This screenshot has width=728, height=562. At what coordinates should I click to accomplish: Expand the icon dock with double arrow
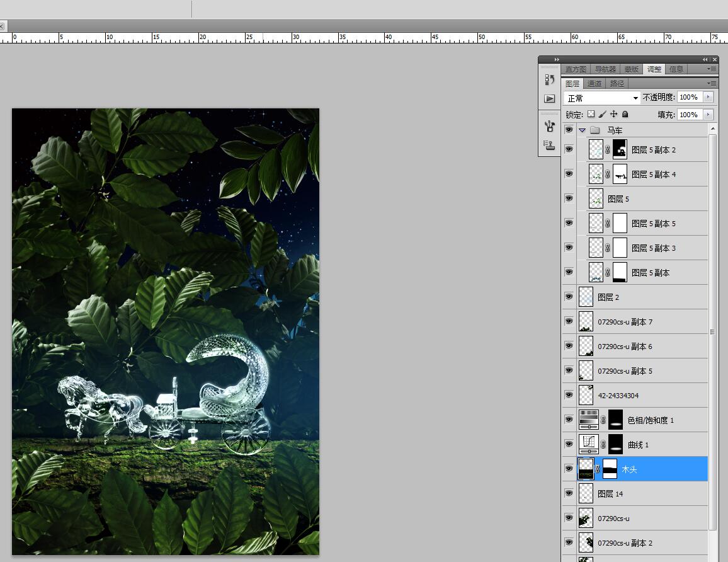coord(557,59)
